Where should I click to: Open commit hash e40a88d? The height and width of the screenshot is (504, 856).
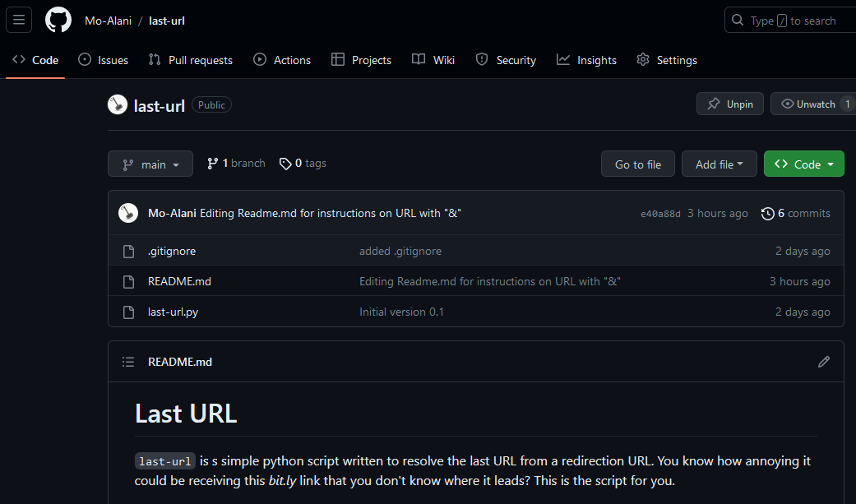click(660, 214)
